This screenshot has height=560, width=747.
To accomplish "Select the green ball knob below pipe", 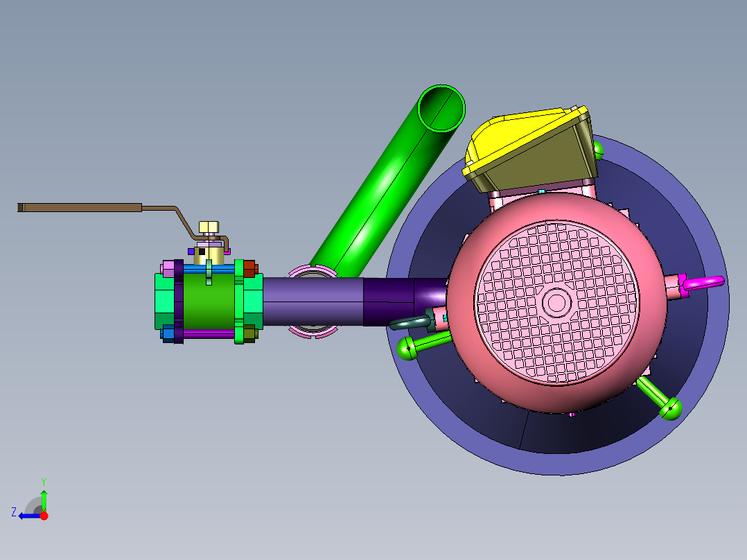I will coord(407,348).
